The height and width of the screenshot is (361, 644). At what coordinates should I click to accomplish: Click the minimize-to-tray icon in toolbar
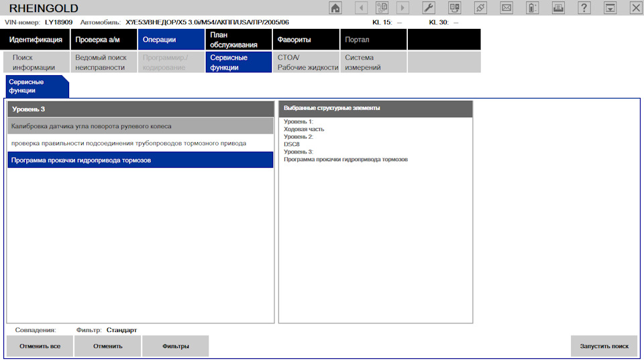610,8
